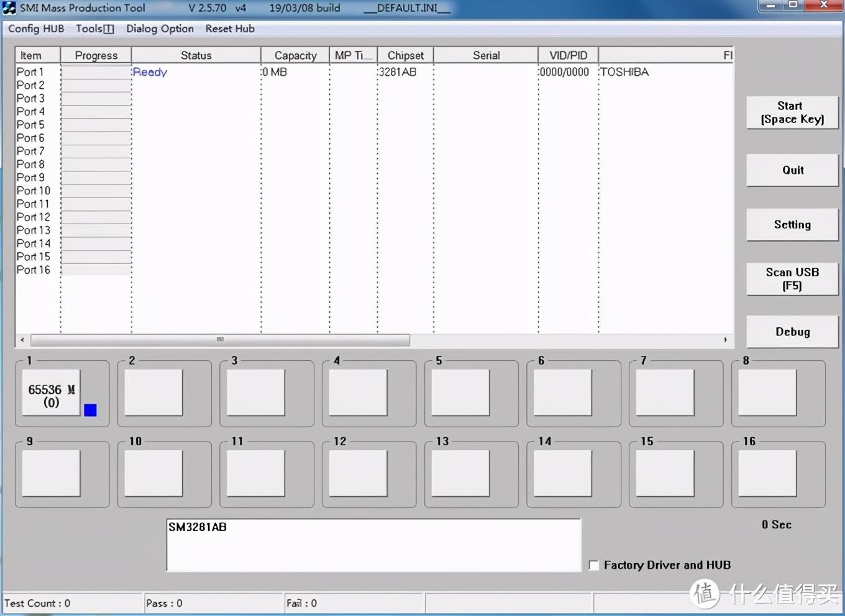Open the Tools menu
This screenshot has height=616, width=845.
coord(95,29)
